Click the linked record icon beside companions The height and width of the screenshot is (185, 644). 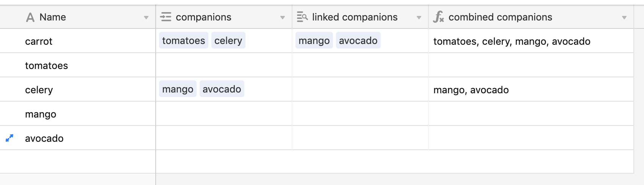click(166, 17)
